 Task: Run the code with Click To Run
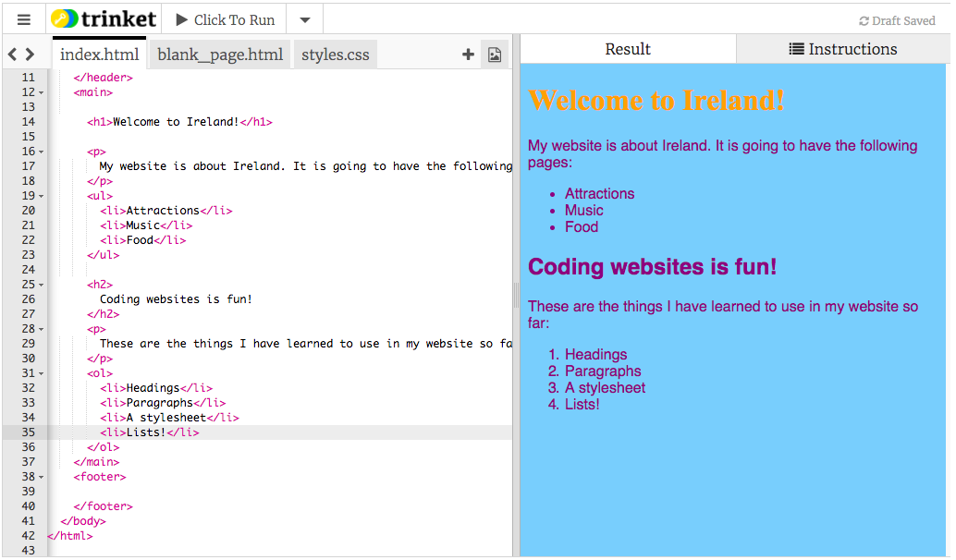coord(225,19)
